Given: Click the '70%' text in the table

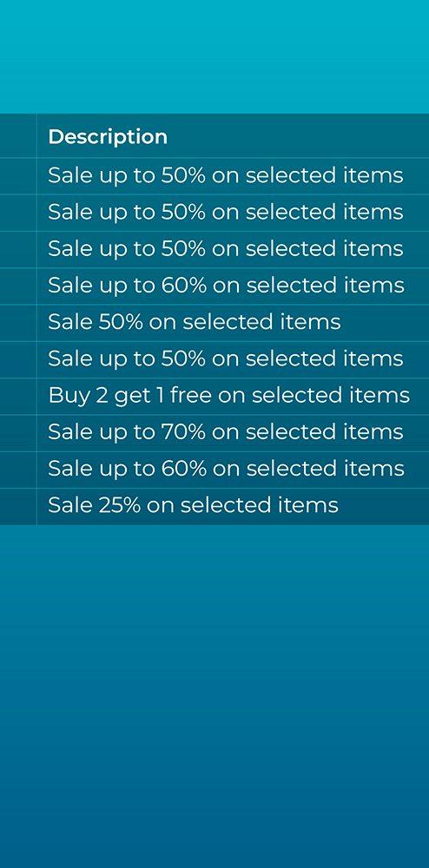Looking at the screenshot, I should coord(183,431).
